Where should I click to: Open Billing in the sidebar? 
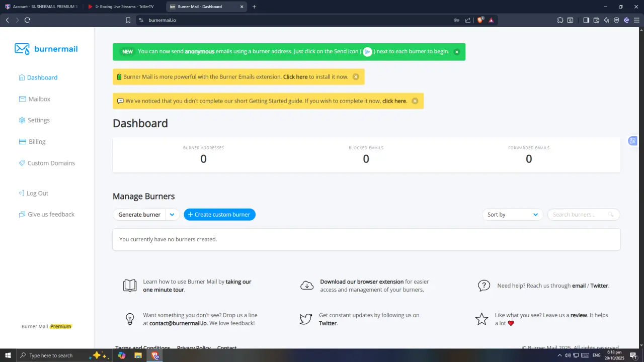tap(32, 142)
